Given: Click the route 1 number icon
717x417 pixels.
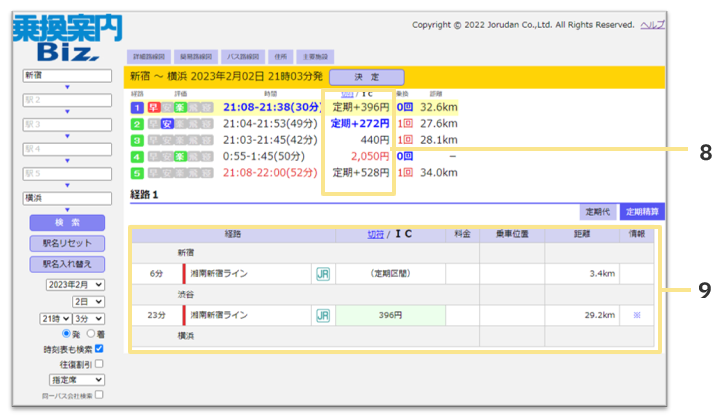Looking at the screenshot, I should tap(136, 107).
